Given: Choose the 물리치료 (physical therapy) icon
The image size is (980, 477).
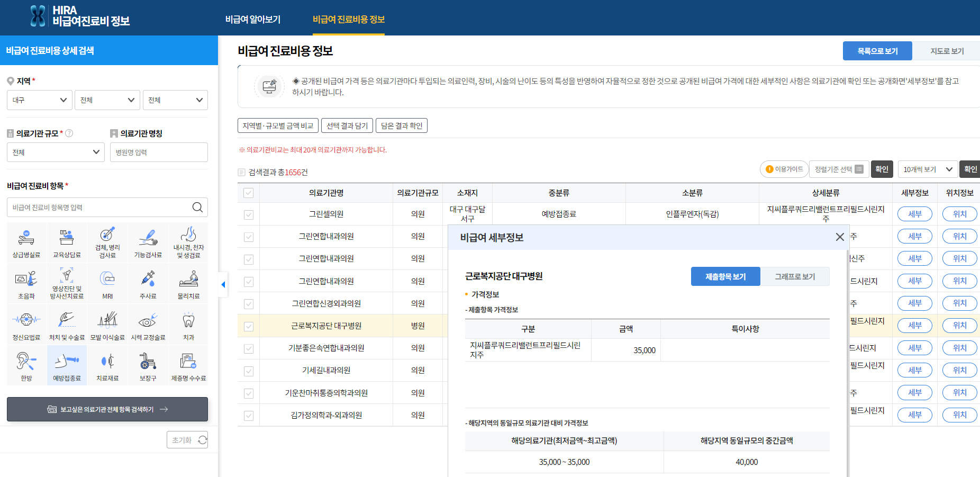Looking at the screenshot, I should tap(188, 283).
